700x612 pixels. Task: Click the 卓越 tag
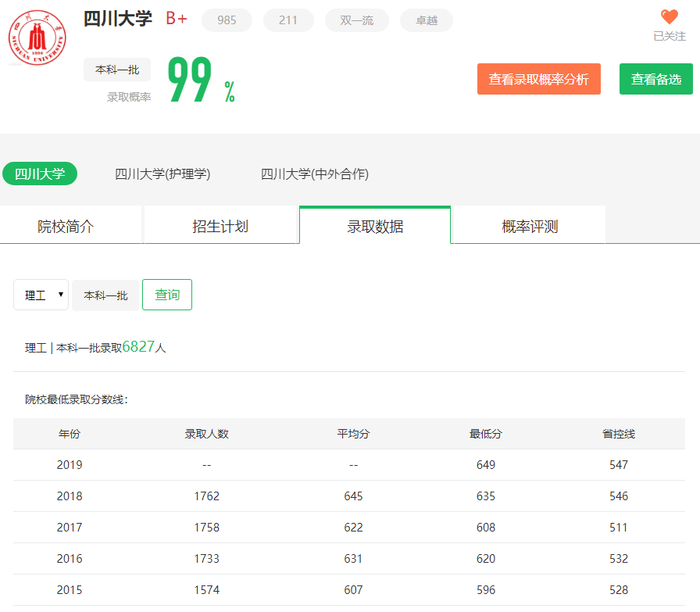(427, 20)
